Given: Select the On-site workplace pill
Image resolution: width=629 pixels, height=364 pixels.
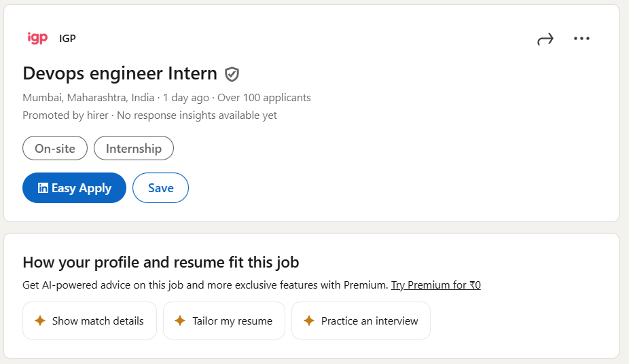Looking at the screenshot, I should point(55,148).
